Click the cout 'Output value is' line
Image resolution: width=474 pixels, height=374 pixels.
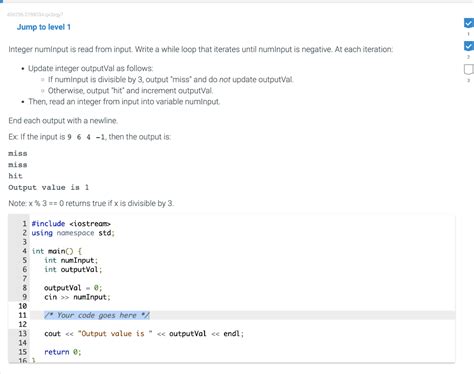pyautogui.click(x=144, y=334)
